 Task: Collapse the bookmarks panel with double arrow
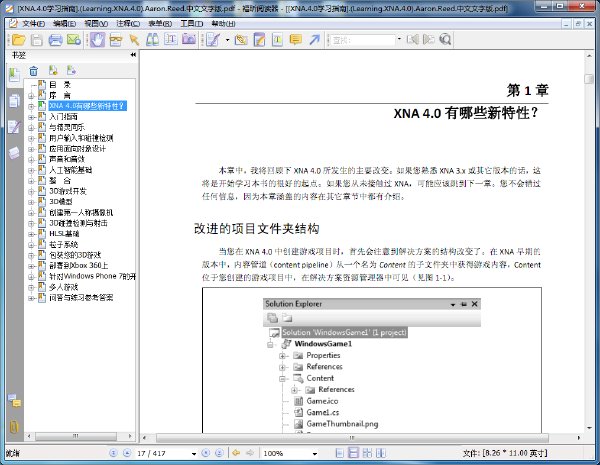click(x=133, y=55)
